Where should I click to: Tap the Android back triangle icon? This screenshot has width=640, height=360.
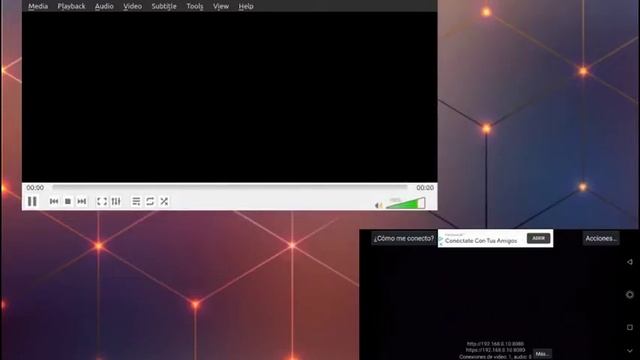tap(630, 262)
